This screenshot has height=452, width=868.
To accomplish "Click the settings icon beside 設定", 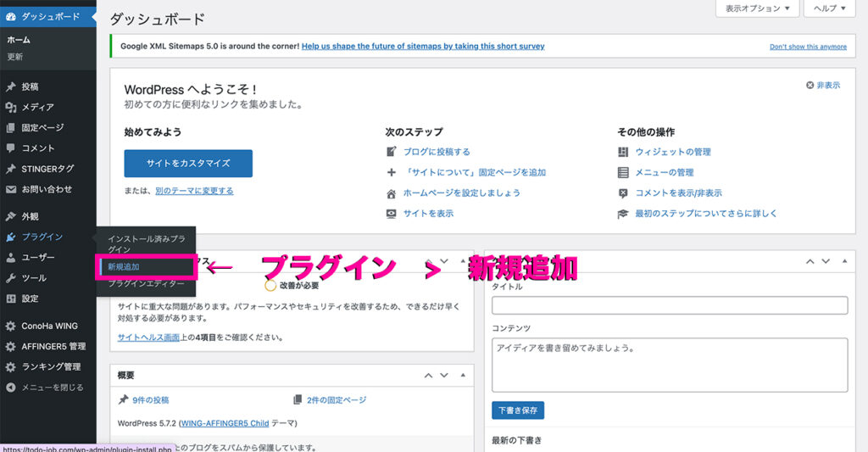I will coord(10,299).
